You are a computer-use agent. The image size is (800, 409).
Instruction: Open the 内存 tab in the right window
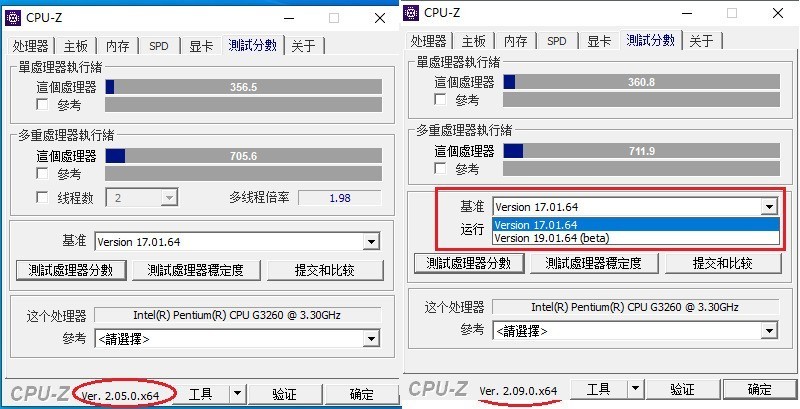click(515, 41)
